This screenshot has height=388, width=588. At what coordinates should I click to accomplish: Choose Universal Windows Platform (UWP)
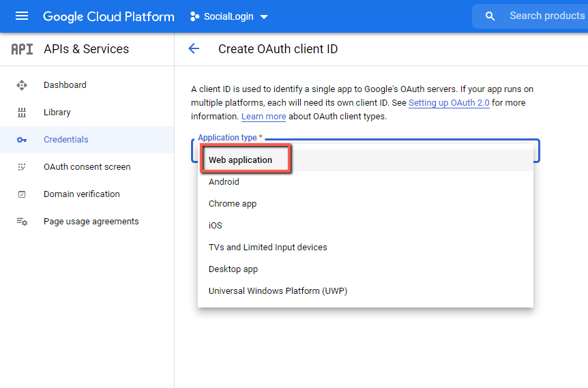(365, 291)
